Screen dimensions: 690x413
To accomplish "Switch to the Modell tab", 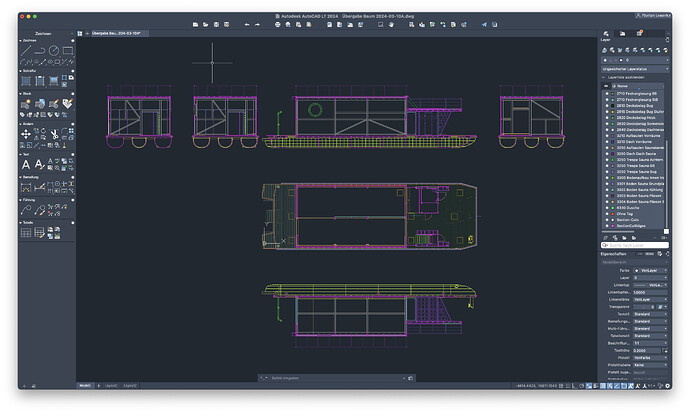I will tap(85, 384).
